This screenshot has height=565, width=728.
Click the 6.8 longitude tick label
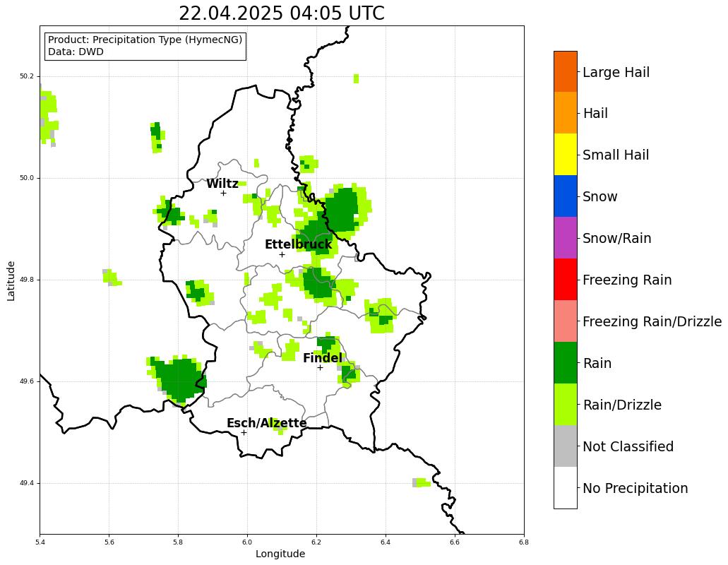[x=524, y=542]
